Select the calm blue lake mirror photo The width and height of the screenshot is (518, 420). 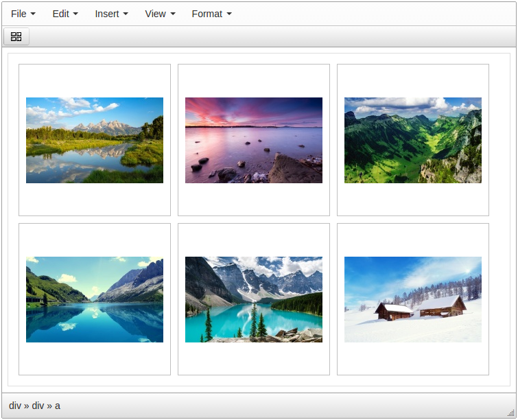95,299
